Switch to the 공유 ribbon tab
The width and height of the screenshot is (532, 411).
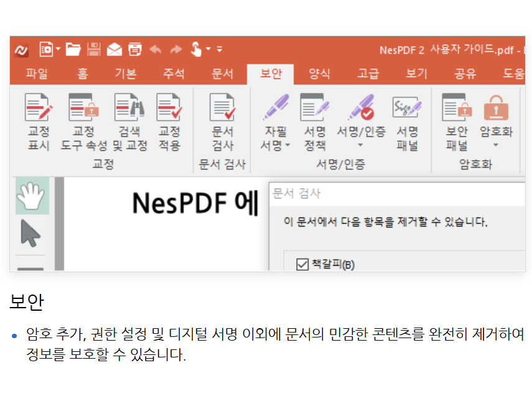pos(465,73)
